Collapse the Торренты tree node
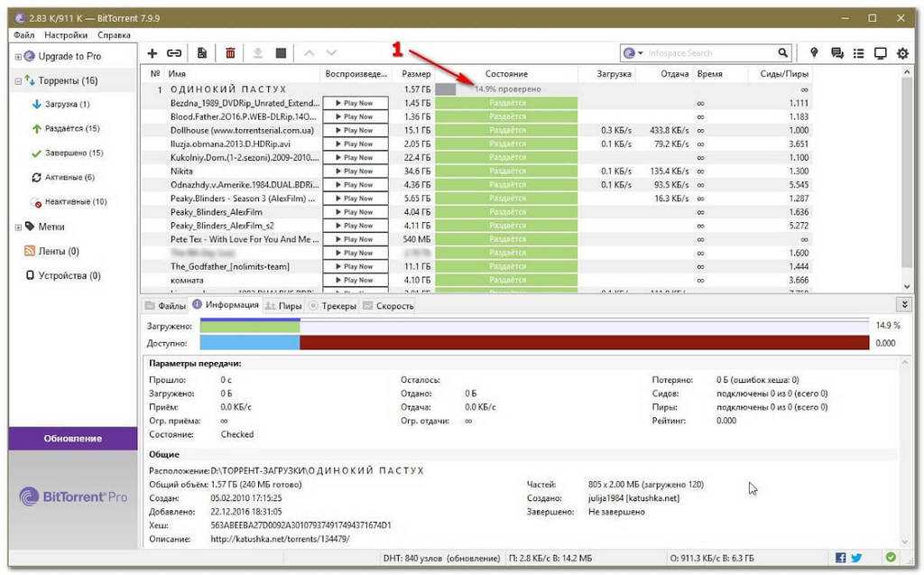924x575 pixels. point(18,81)
